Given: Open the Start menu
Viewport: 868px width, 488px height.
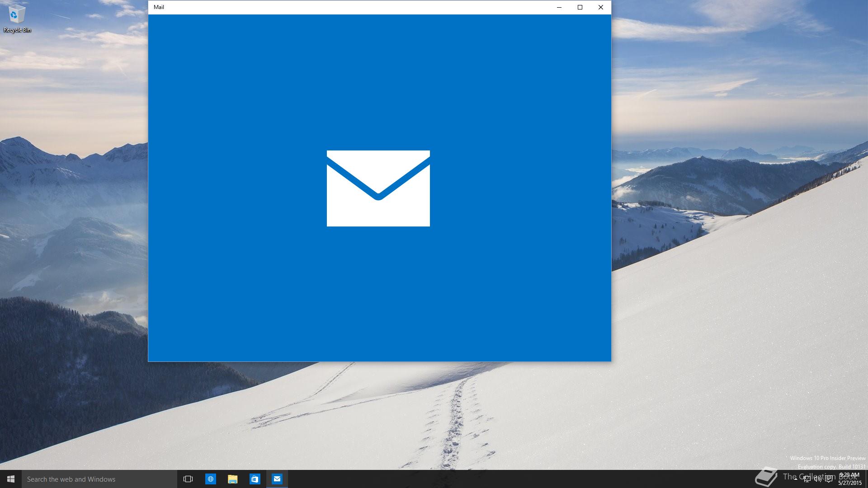Looking at the screenshot, I should coord(11,479).
